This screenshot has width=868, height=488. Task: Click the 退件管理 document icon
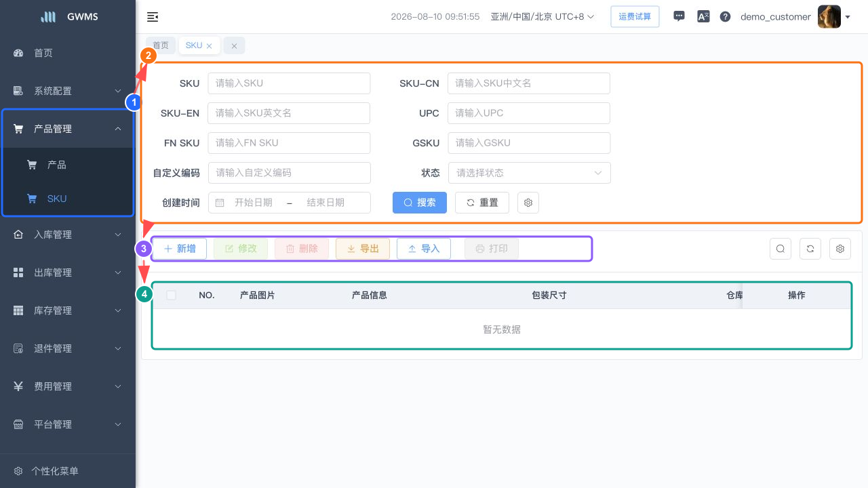18,348
